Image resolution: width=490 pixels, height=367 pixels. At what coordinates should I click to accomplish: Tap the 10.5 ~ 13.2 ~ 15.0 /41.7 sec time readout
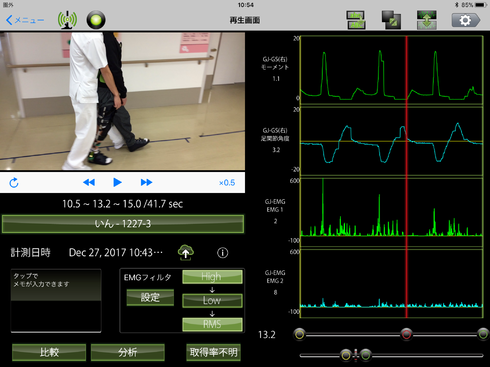point(123,204)
